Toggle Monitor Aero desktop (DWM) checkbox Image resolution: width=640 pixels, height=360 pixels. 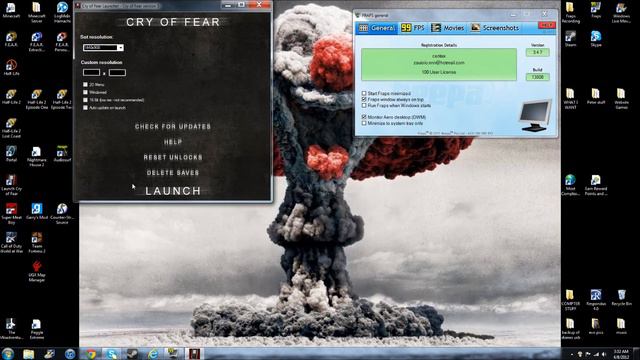364,117
